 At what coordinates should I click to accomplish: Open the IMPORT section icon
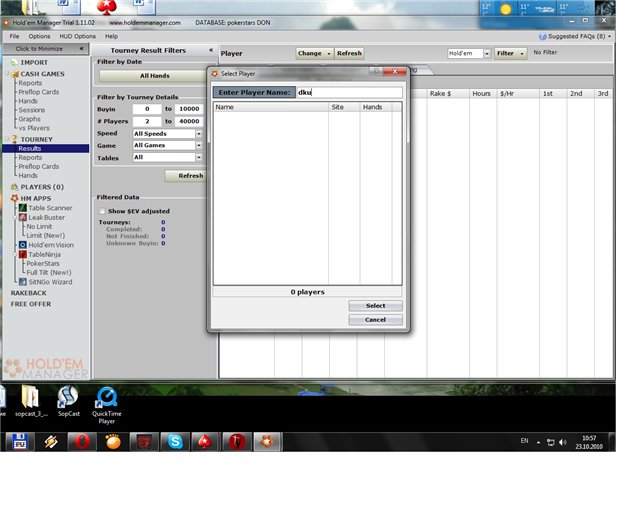click(x=14, y=62)
